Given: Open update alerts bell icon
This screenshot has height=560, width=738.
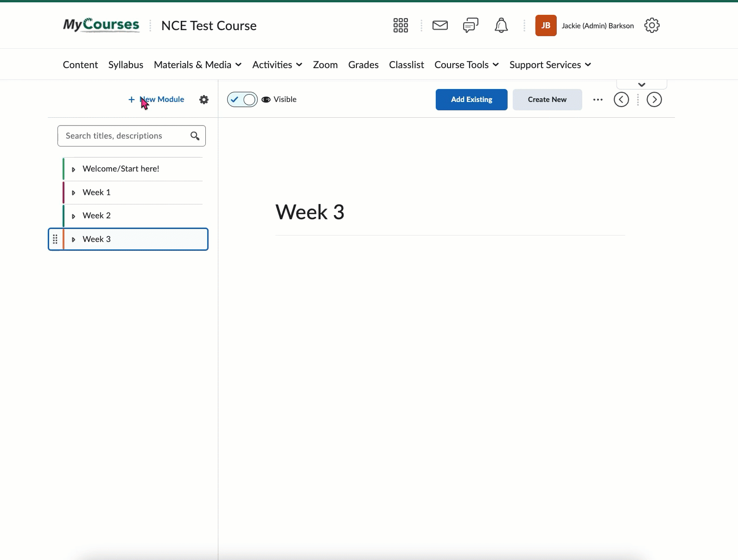Looking at the screenshot, I should (x=501, y=25).
